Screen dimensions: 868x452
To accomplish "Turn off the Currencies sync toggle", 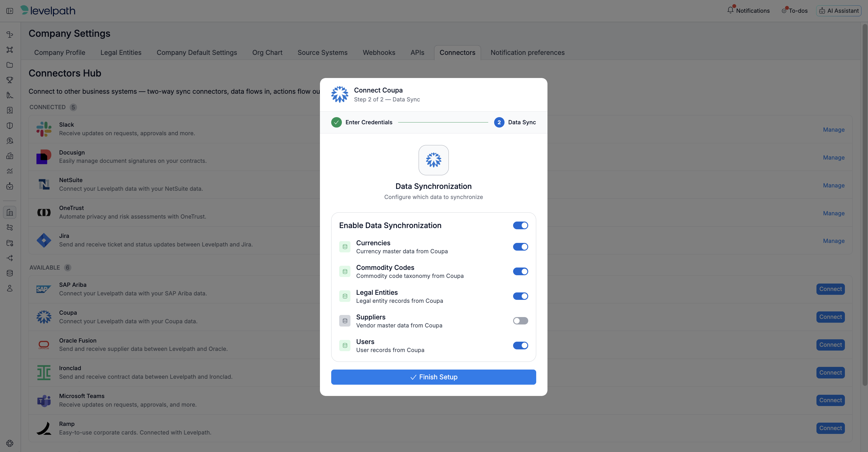I will pyautogui.click(x=520, y=247).
